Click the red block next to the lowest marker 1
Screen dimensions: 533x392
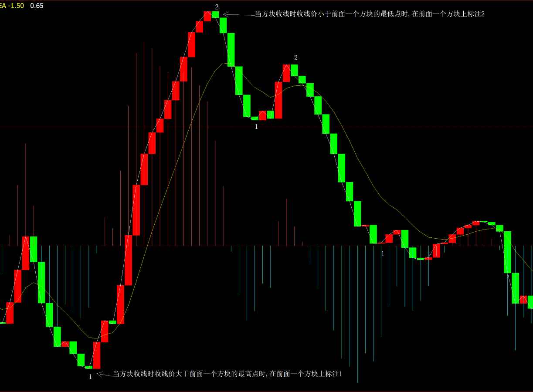[x=97, y=355]
